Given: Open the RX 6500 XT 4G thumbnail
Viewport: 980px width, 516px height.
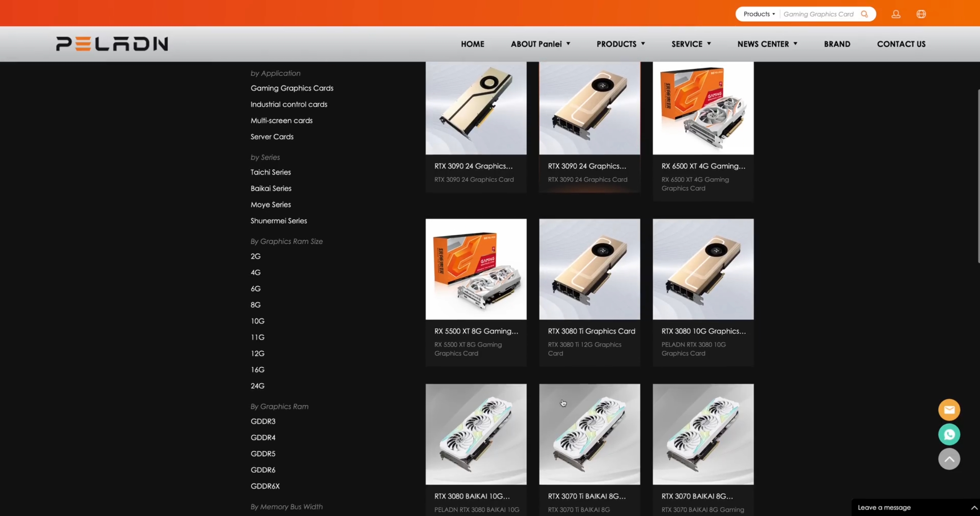Looking at the screenshot, I should tap(703, 108).
